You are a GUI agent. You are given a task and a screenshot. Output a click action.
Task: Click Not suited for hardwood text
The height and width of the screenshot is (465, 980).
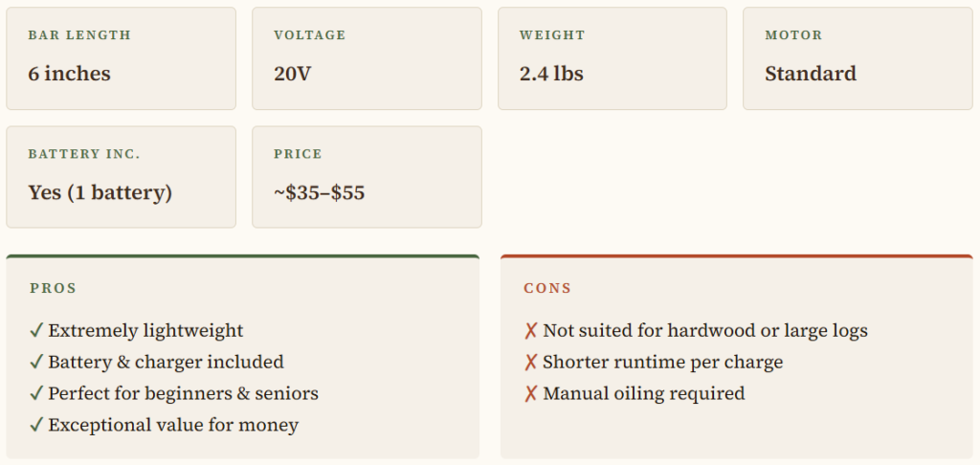point(705,331)
